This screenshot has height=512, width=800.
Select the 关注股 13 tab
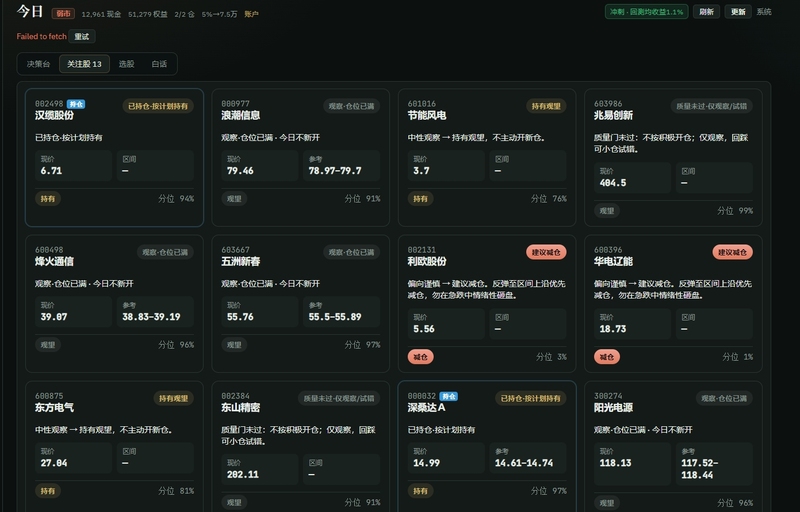[x=84, y=64]
